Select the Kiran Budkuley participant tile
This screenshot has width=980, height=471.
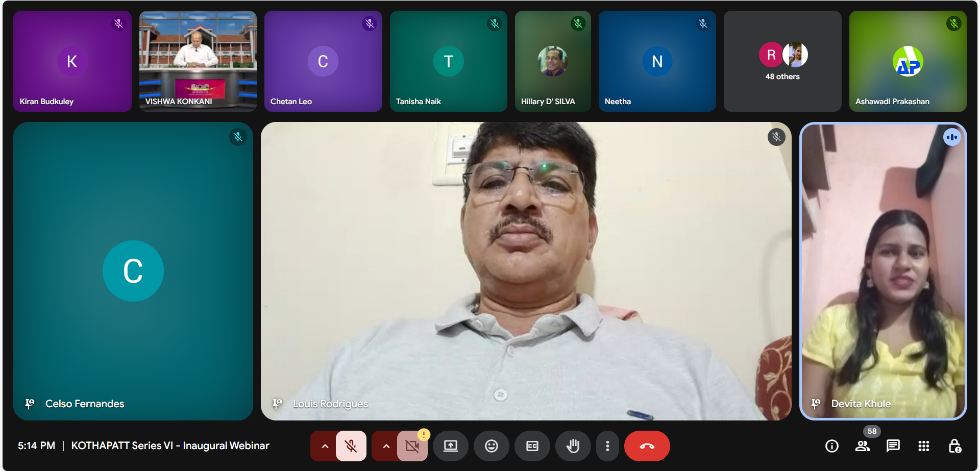coord(72,61)
